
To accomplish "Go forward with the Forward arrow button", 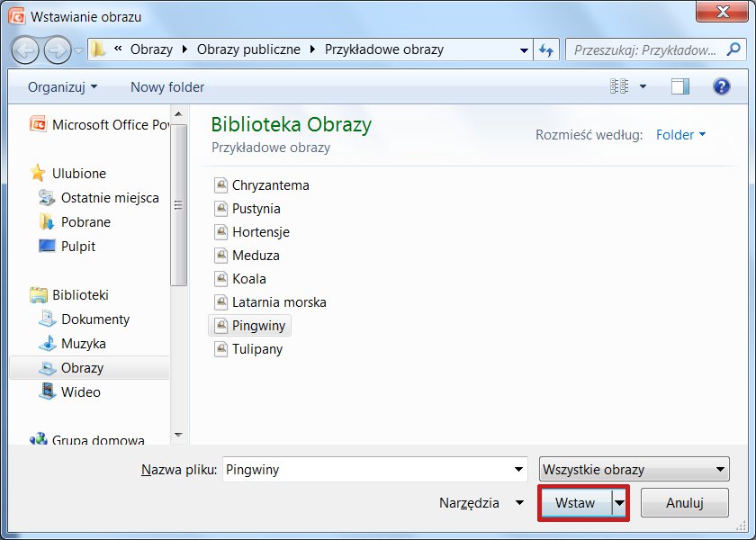I will [58, 50].
